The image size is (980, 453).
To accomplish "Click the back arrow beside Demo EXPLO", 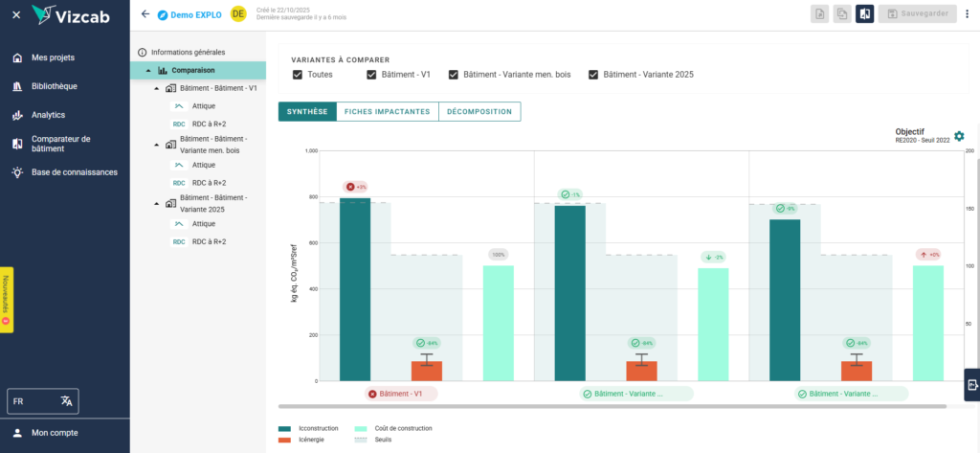I will click(145, 14).
